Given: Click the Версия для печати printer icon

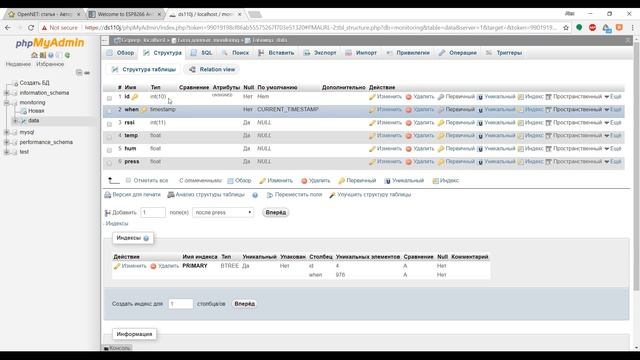Looking at the screenshot, I should pyautogui.click(x=108, y=195).
